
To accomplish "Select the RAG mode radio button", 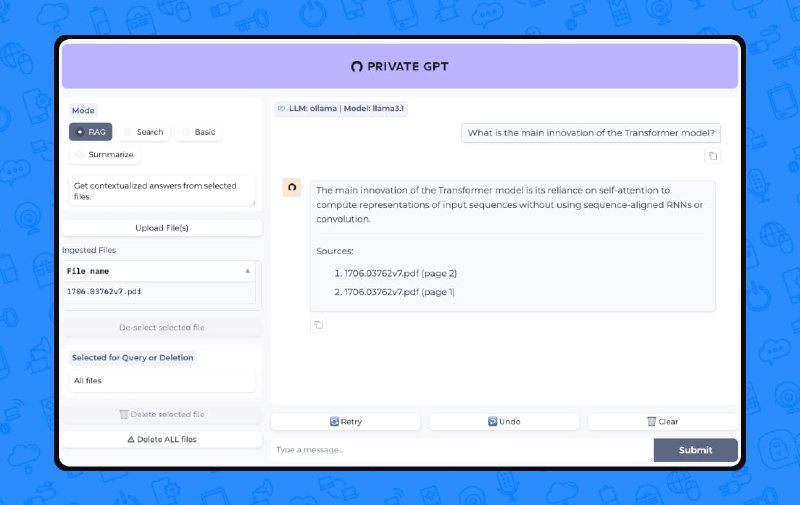I will point(80,132).
